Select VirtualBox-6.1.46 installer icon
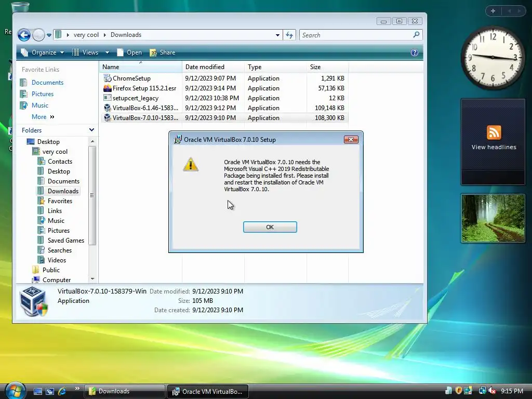The height and width of the screenshot is (399, 532). pos(107,108)
